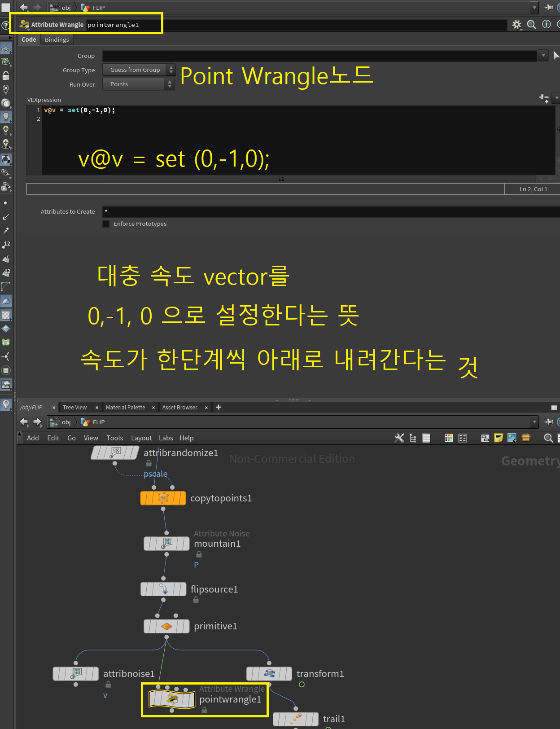The width and height of the screenshot is (560, 729).
Task: Open parameter pane path history dropdown
Action: point(534,8)
